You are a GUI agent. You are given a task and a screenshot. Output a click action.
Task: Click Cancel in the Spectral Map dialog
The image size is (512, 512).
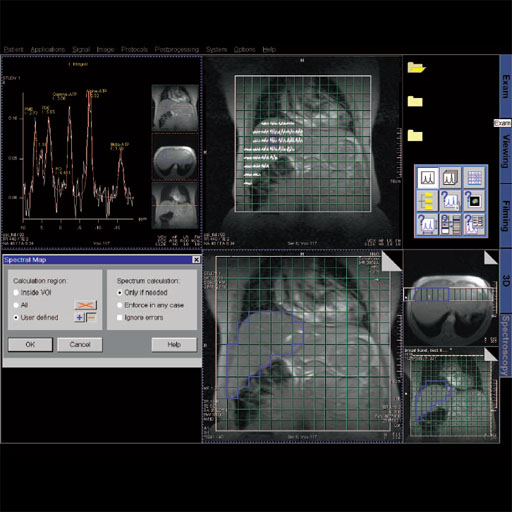coord(80,344)
